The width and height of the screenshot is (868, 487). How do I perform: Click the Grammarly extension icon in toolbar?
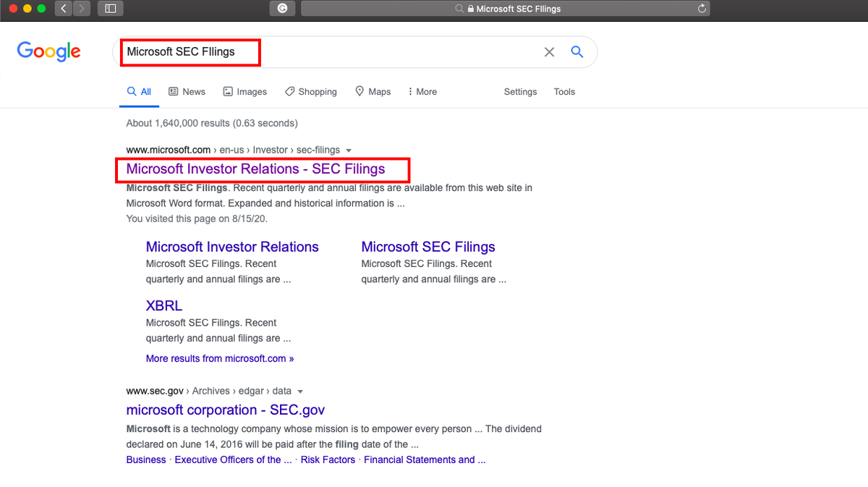pos(281,9)
